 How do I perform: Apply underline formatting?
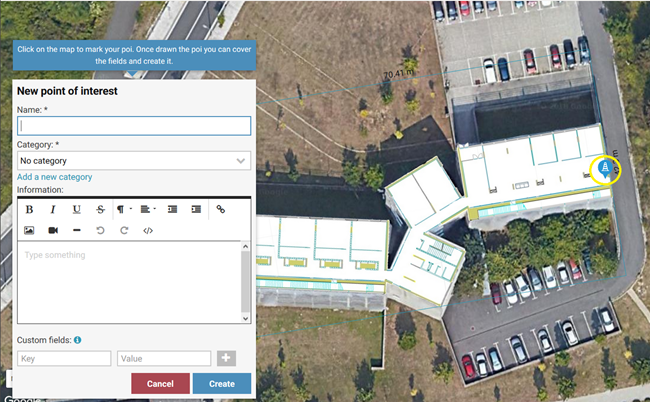click(77, 209)
